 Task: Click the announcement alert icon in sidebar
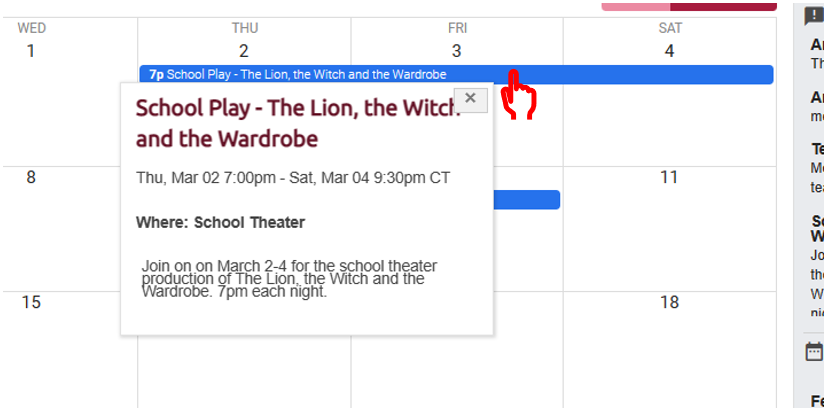(x=814, y=16)
